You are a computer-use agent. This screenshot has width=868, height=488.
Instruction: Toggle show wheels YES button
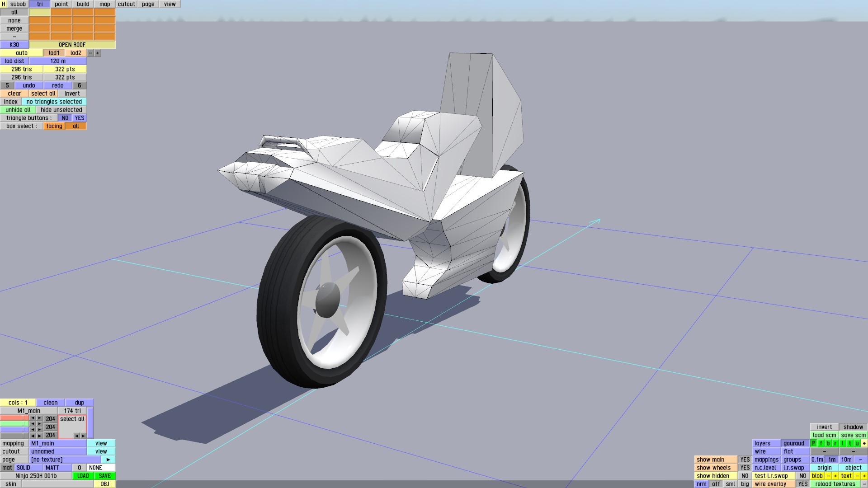click(745, 468)
